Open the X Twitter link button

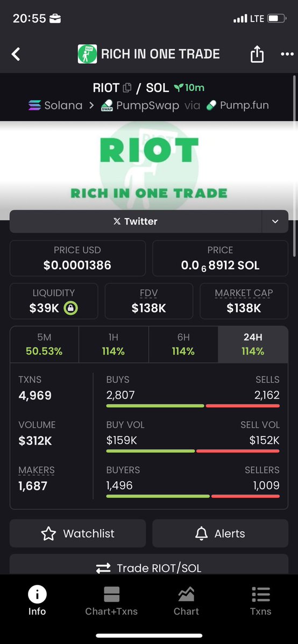[136, 221]
